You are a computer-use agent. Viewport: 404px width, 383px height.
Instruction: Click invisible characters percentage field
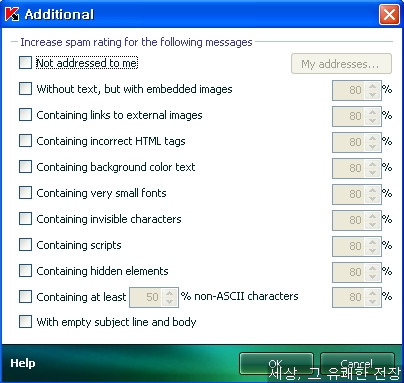pos(349,220)
